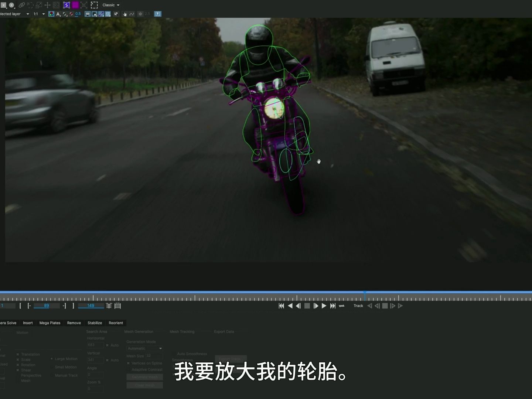Image resolution: width=532 pixels, height=399 pixels.
Task: Track forward to the end
Action: pyautogui.click(x=400, y=306)
